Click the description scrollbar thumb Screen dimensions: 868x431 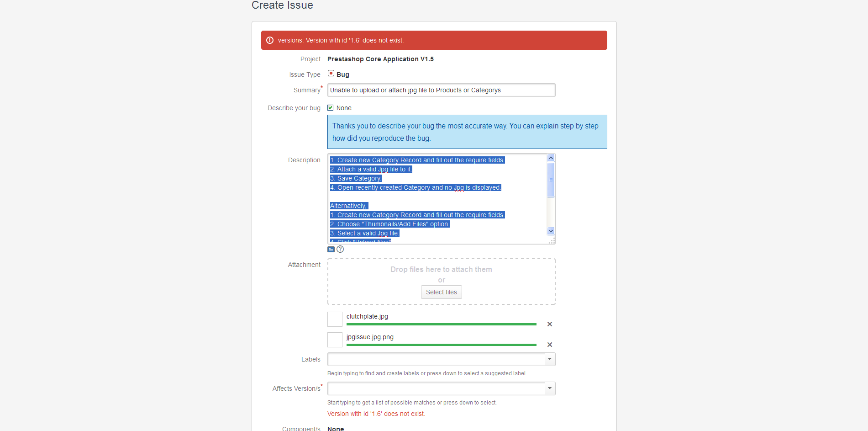coord(551,179)
